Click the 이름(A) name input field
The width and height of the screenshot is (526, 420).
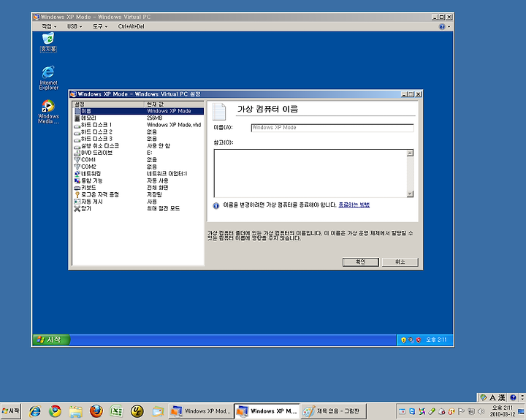332,128
